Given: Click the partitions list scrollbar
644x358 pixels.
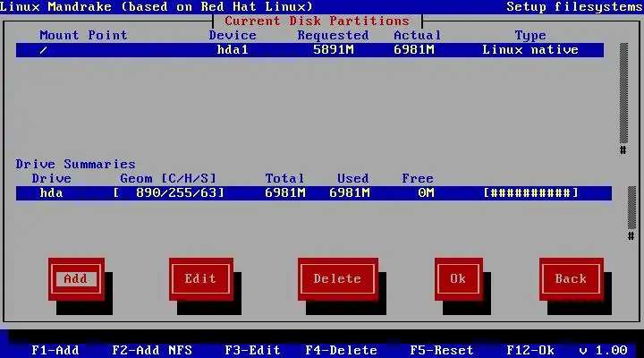Looking at the screenshot, I should [x=623, y=98].
